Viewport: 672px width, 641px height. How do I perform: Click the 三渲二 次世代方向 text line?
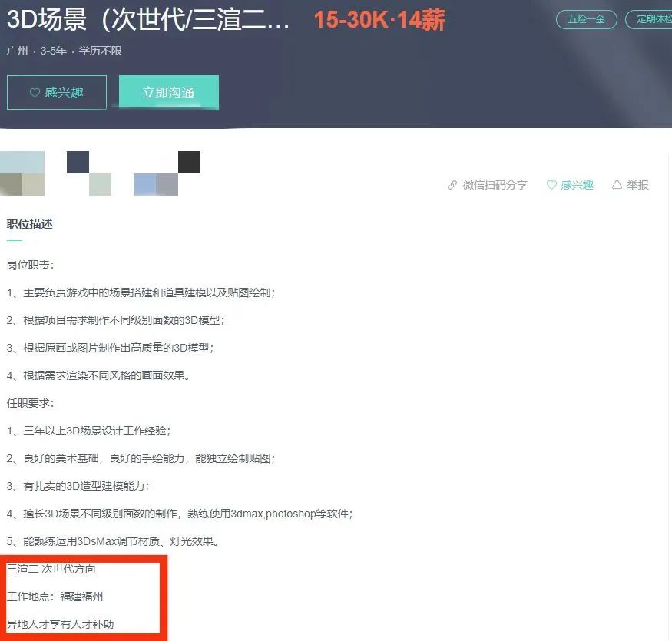pyautogui.click(x=51, y=569)
